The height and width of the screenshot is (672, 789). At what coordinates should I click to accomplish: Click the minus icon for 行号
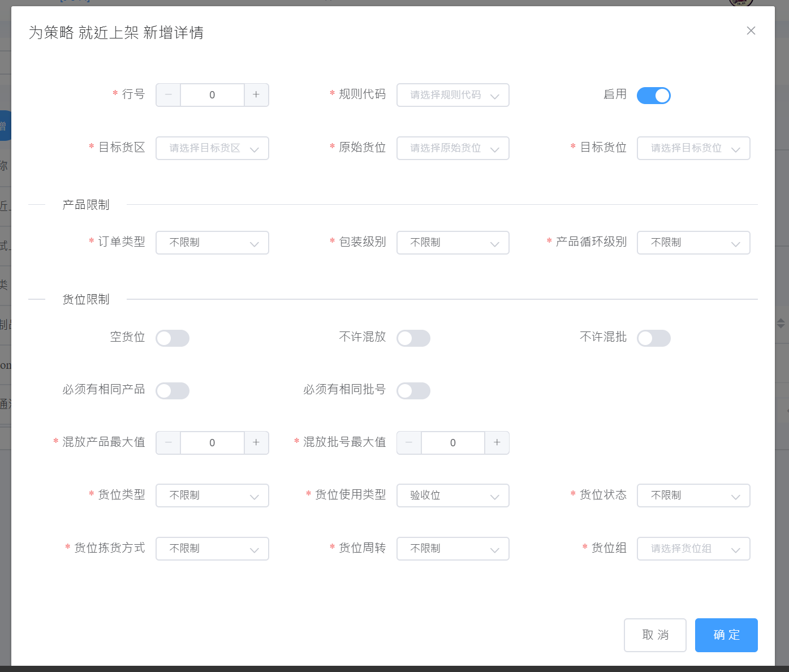click(169, 95)
